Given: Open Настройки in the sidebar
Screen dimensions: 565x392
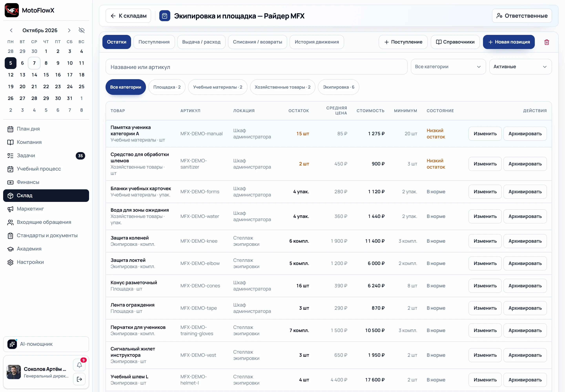Looking at the screenshot, I should pos(46,262).
